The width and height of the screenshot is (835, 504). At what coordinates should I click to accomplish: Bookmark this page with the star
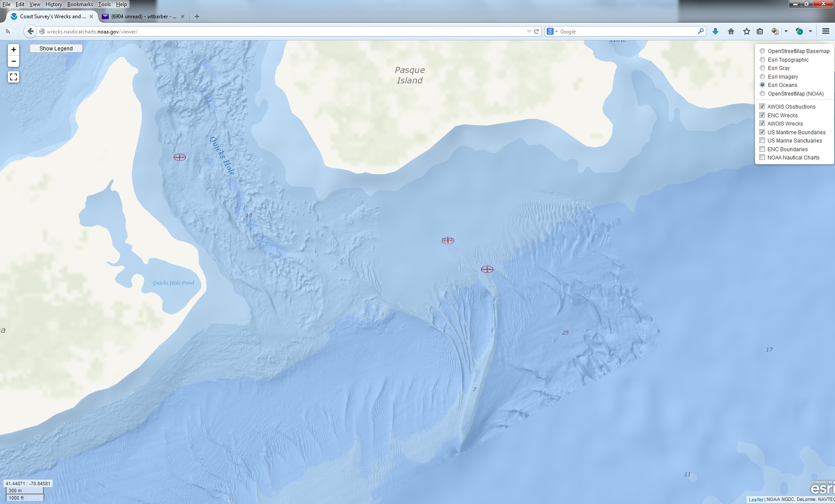point(747,31)
